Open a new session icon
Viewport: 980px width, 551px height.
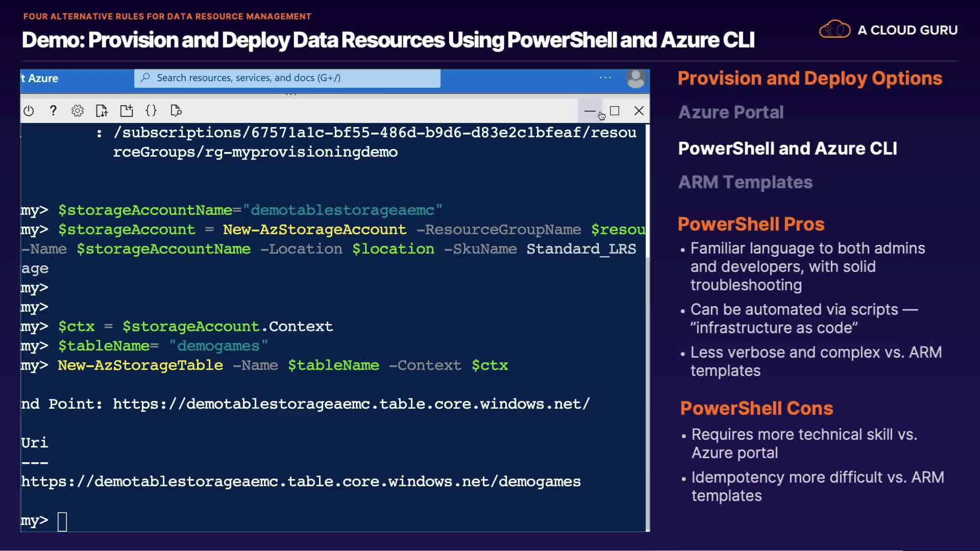pyautogui.click(x=127, y=111)
